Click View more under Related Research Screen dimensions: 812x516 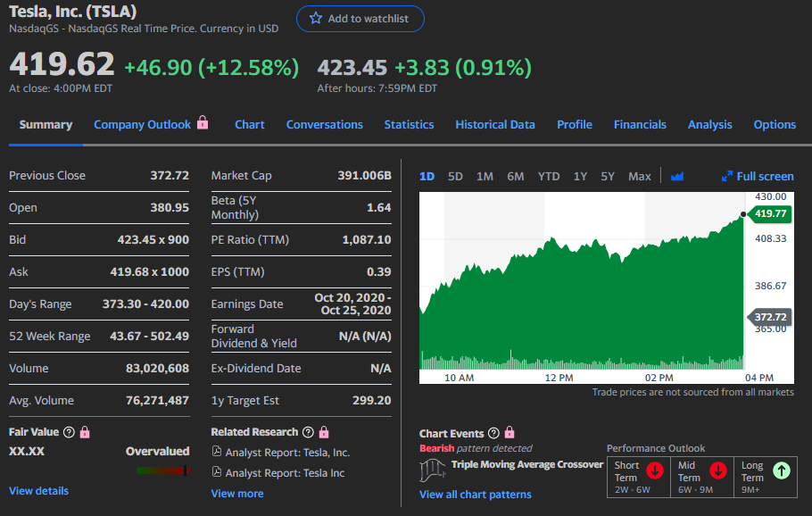pos(237,494)
